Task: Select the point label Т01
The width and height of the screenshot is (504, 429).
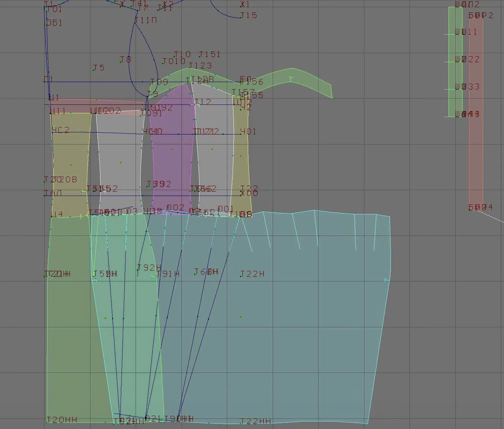Action: [x=55, y=9]
